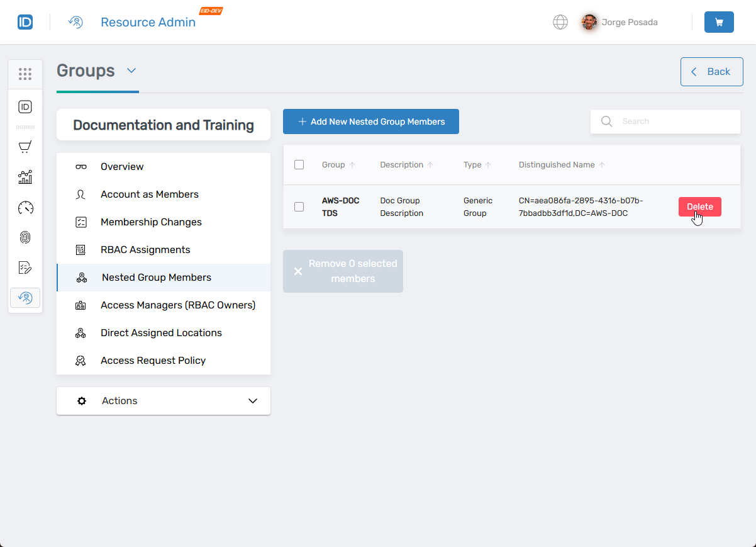756x547 pixels.
Task: Open the apps grid icon in sidebar
Action: (x=25, y=74)
